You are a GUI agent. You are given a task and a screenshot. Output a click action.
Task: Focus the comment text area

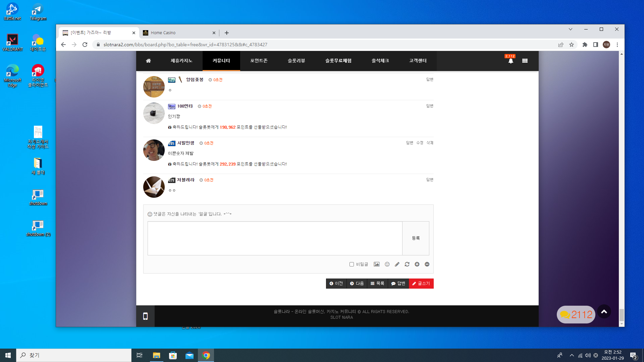click(275, 238)
